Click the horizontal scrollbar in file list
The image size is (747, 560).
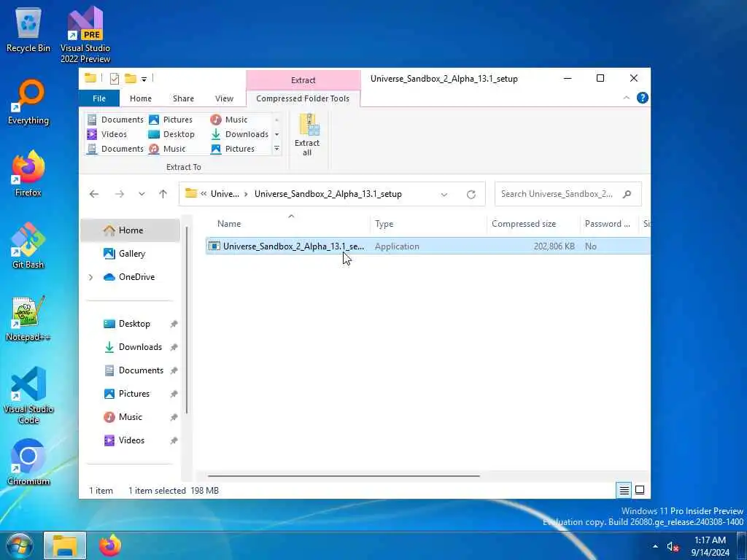tap(344, 475)
